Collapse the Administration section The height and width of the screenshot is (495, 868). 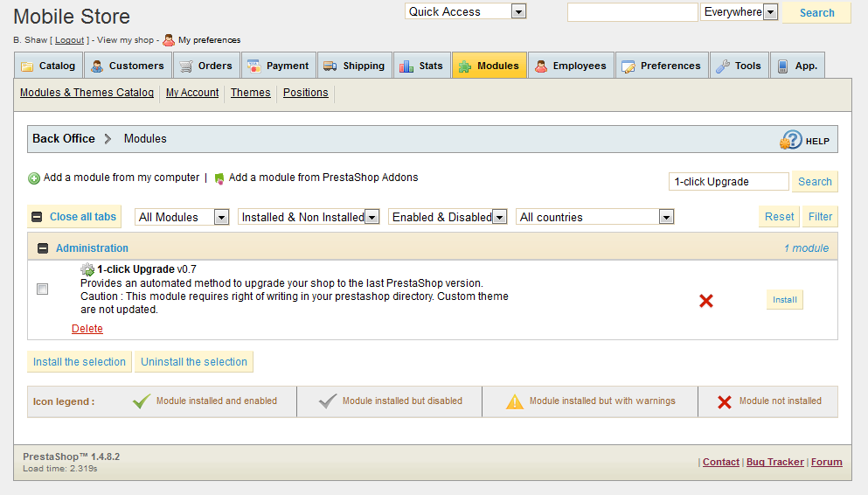click(43, 248)
